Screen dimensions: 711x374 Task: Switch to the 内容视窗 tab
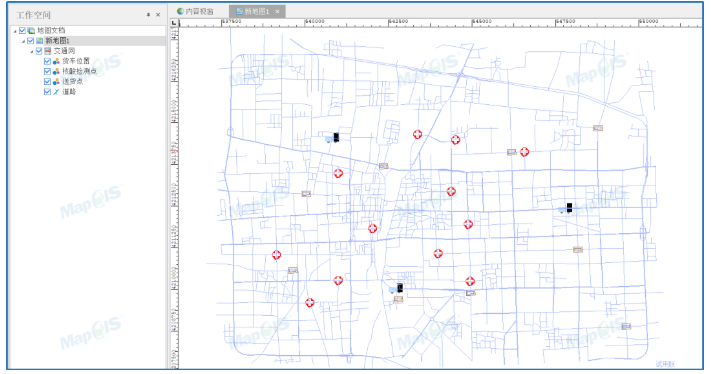pyautogui.click(x=195, y=11)
